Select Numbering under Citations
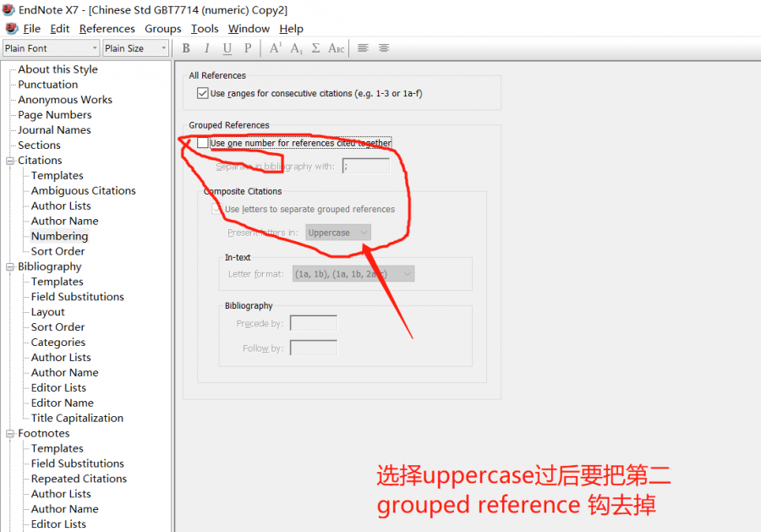The image size is (761, 532). tap(60, 236)
